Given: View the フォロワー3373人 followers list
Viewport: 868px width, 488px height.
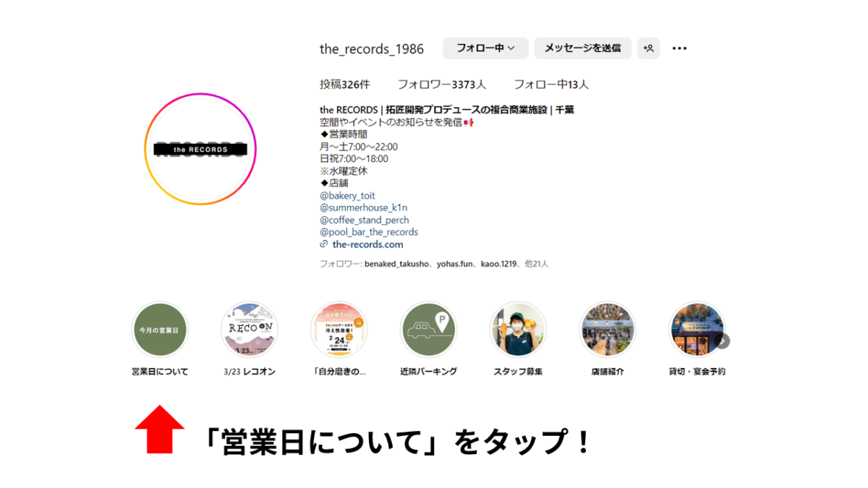Looking at the screenshot, I should pyautogui.click(x=441, y=85).
